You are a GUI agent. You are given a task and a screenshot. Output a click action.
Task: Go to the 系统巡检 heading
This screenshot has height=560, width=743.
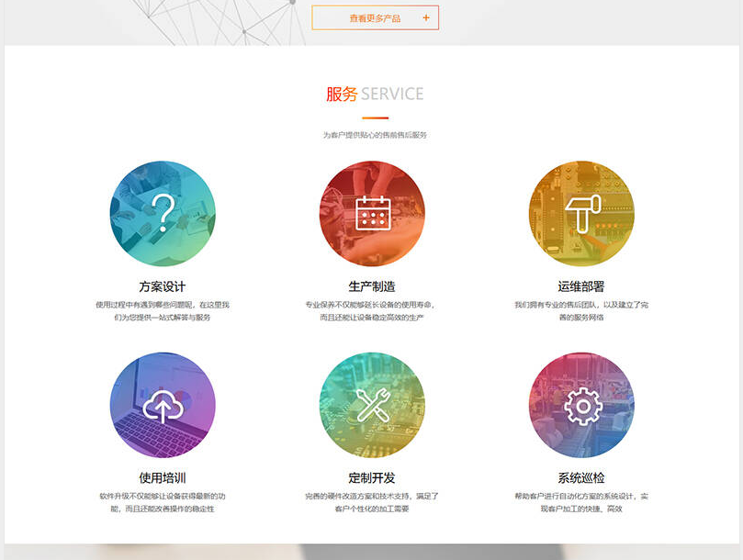click(581, 477)
